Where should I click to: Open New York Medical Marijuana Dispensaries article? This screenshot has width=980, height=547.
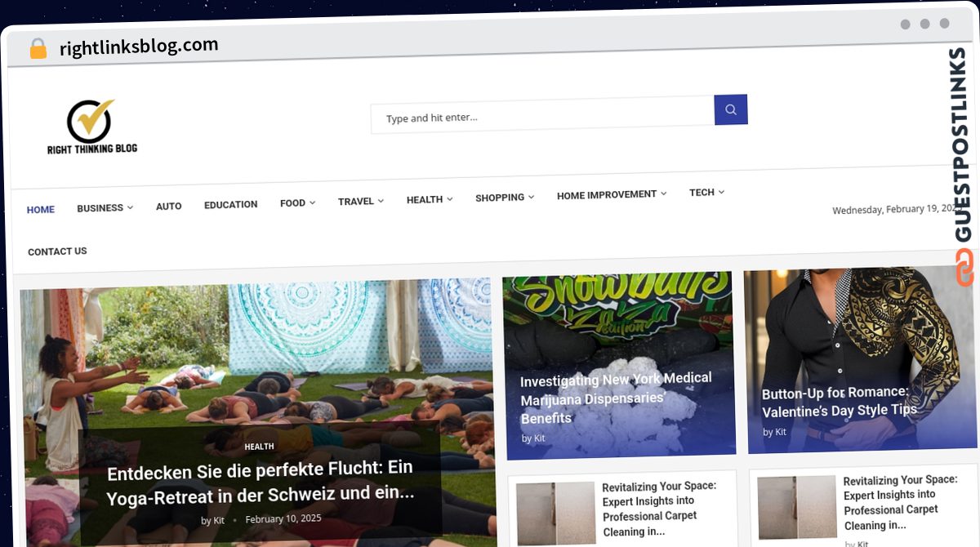tap(616, 398)
